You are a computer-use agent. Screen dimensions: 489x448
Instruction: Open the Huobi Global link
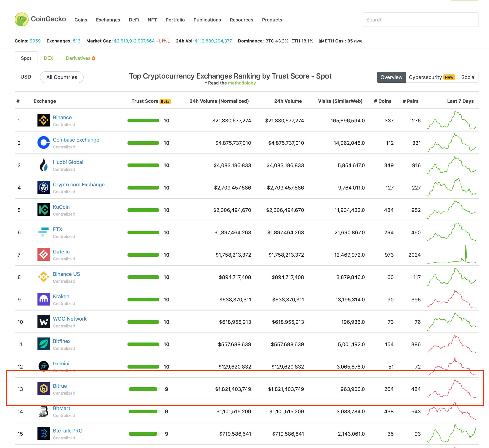tap(68, 162)
